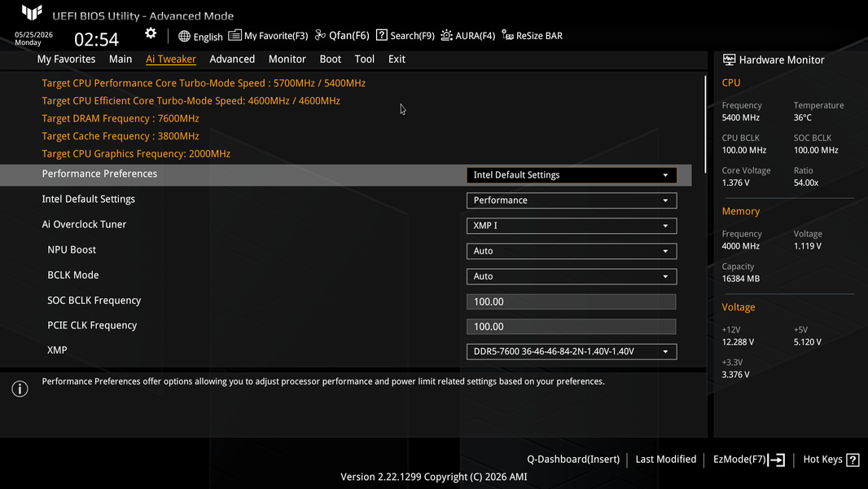The height and width of the screenshot is (489, 868).
Task: Click the Core Voltage 1.376 V value
Action: (736, 183)
